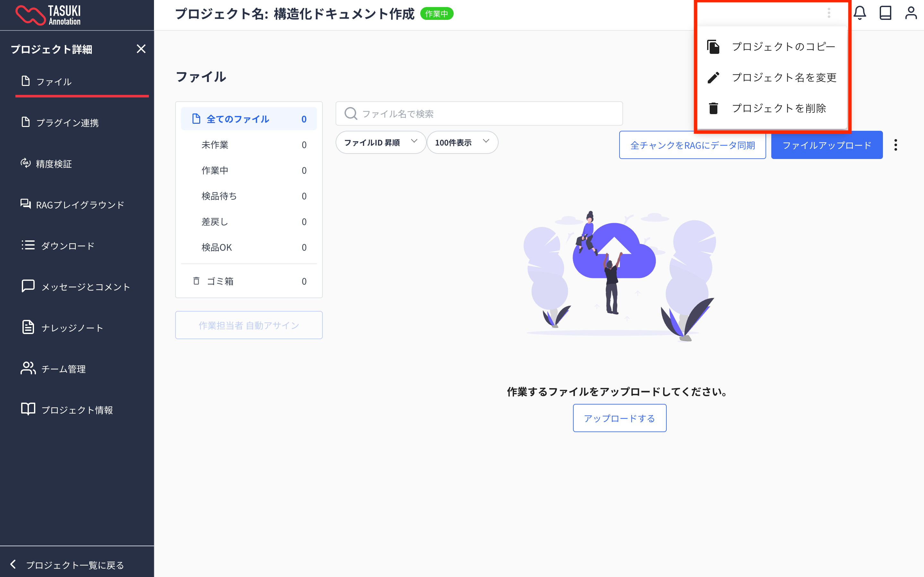Expand the 100件表示 page size dropdown
The image size is (924, 577).
coord(462,142)
